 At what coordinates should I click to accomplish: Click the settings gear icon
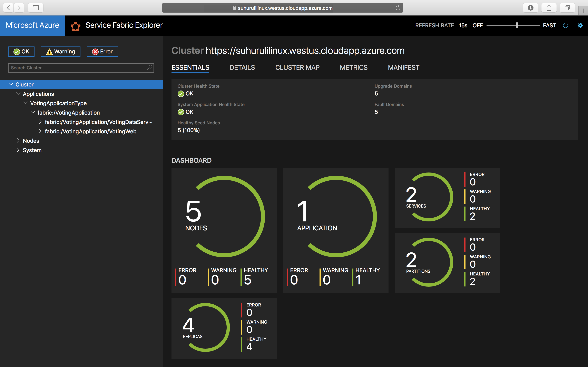[x=580, y=25]
